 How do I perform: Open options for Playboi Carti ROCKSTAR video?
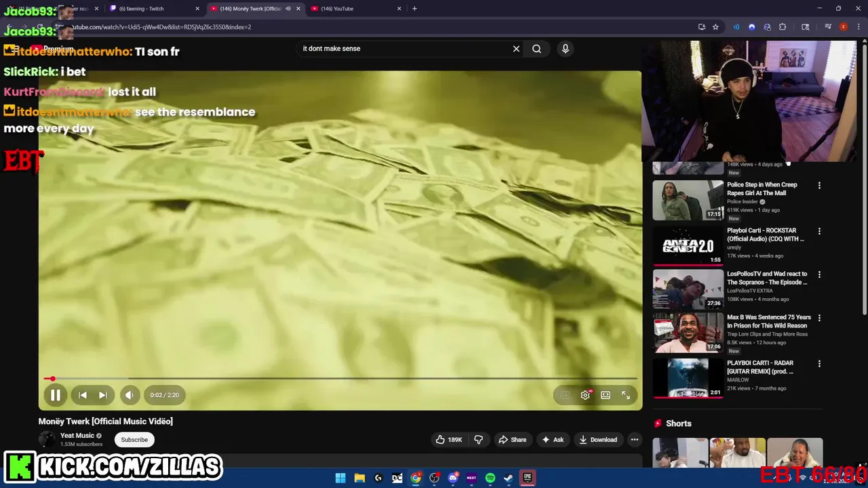coord(819,231)
